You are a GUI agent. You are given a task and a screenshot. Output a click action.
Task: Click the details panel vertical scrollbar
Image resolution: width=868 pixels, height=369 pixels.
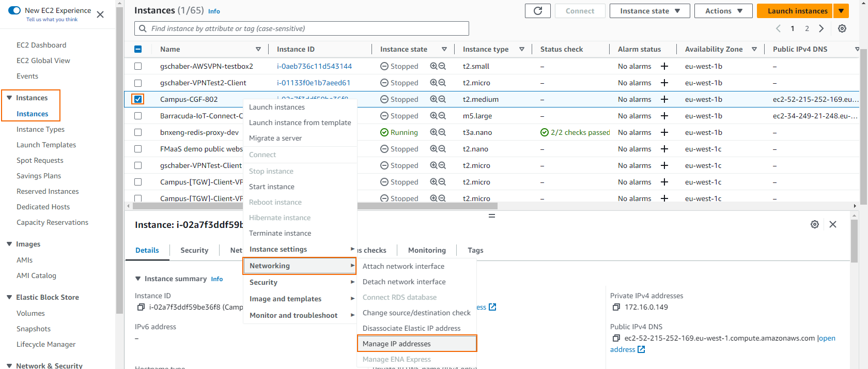[x=854, y=241]
